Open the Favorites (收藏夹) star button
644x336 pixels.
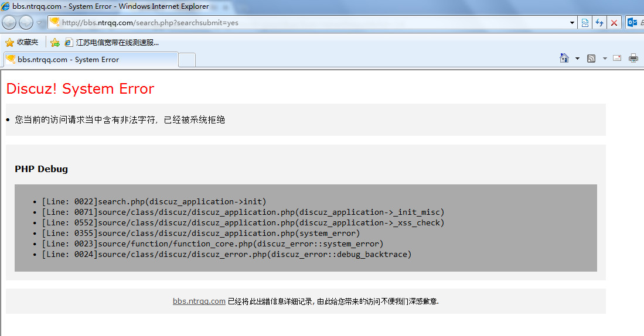22,42
